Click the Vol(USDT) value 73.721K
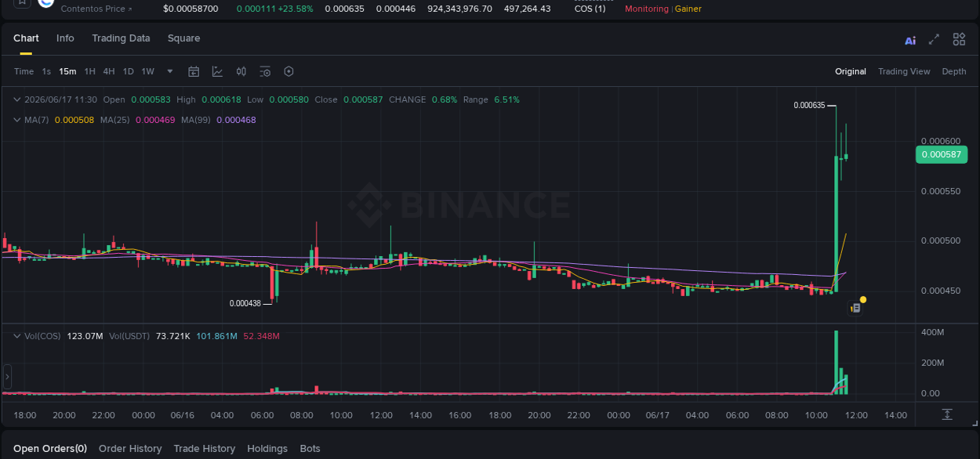 (x=172, y=336)
